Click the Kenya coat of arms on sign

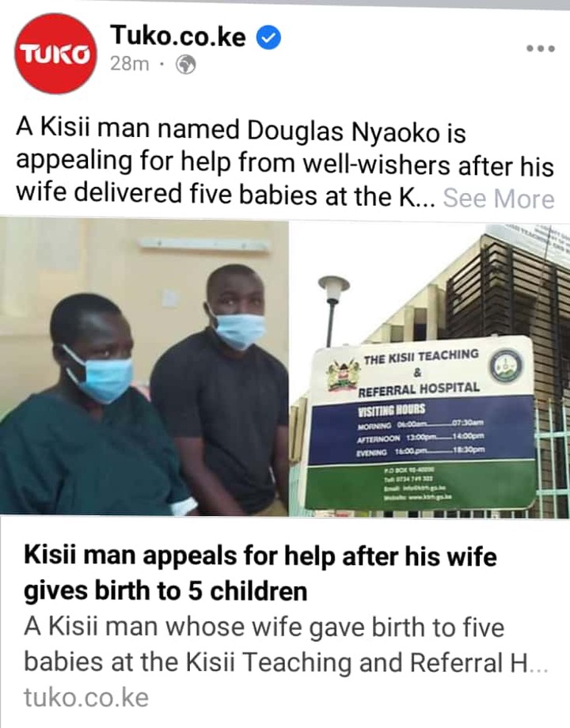point(344,375)
